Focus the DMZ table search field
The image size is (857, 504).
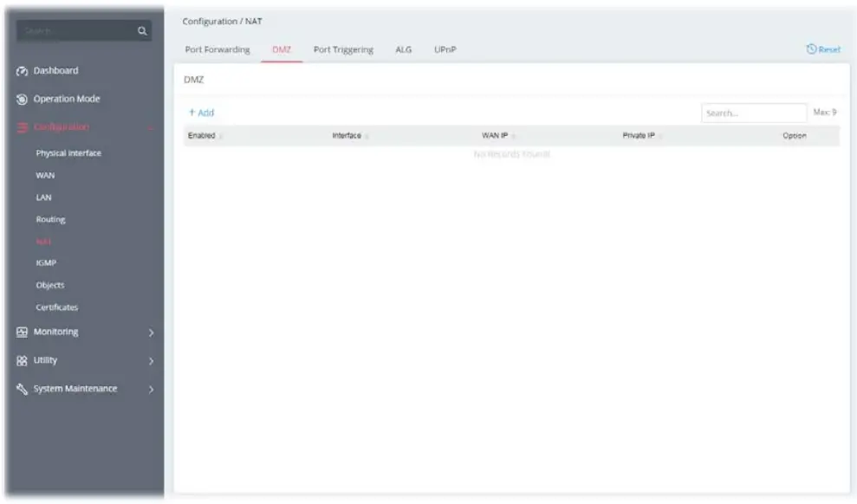(x=754, y=113)
